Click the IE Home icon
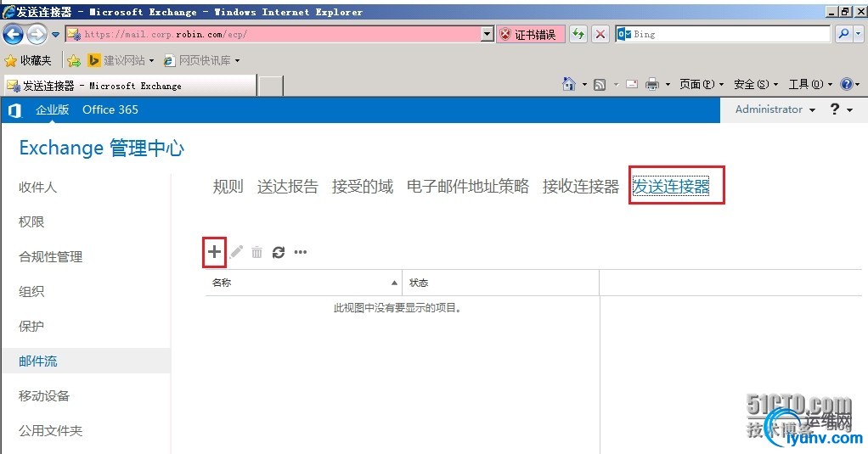The width and height of the screenshot is (868, 454). tap(568, 84)
